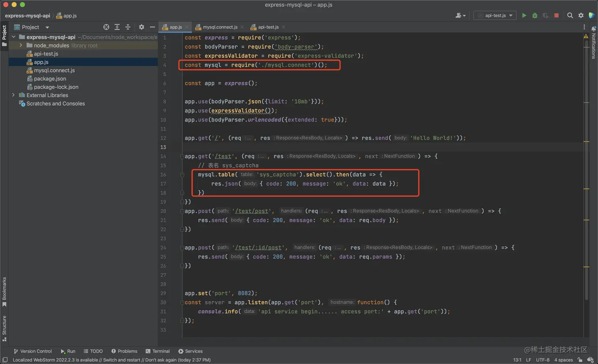Switch to mysql.connect.js editor tab
598x364 pixels.
pos(220,27)
